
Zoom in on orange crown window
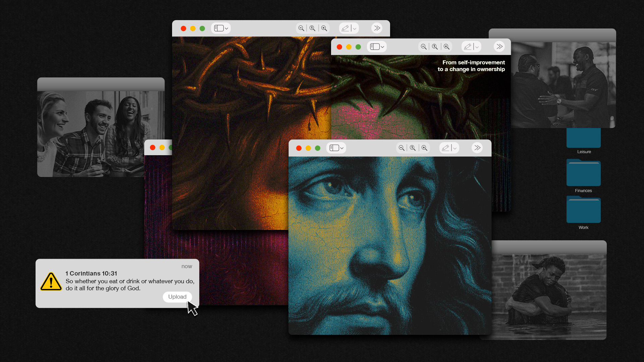324,28
